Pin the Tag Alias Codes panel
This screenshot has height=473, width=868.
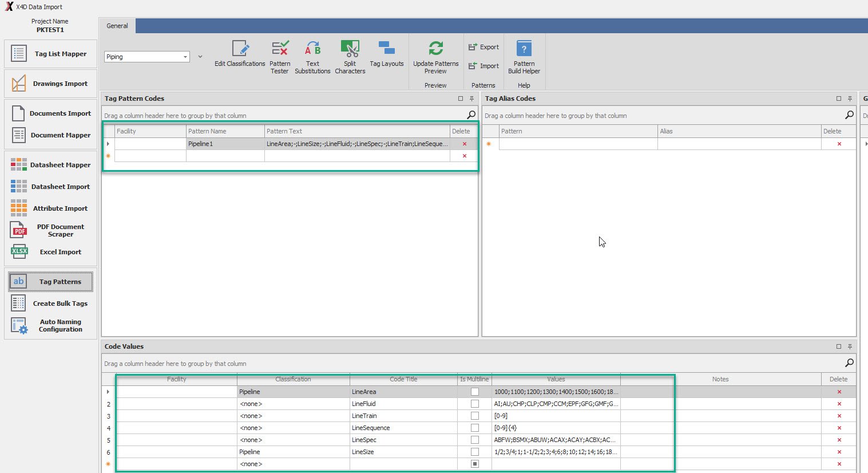pos(850,98)
